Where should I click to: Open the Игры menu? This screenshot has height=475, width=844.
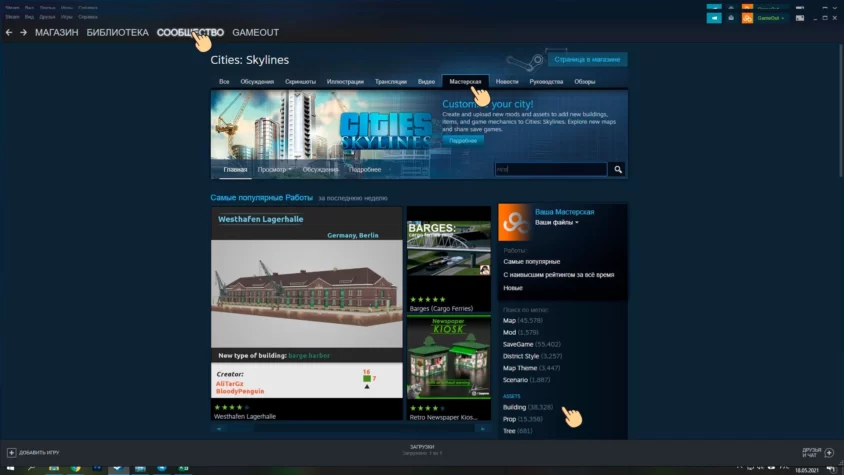point(67,17)
